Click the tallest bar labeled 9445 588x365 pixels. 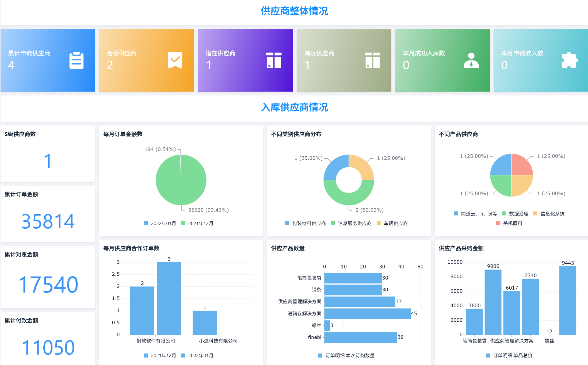click(x=568, y=300)
